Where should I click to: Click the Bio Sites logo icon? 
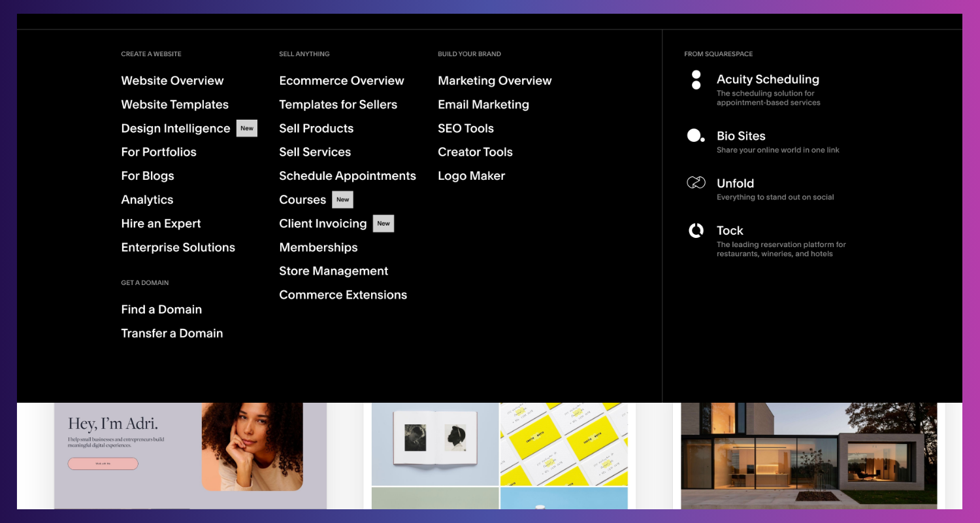coord(696,136)
